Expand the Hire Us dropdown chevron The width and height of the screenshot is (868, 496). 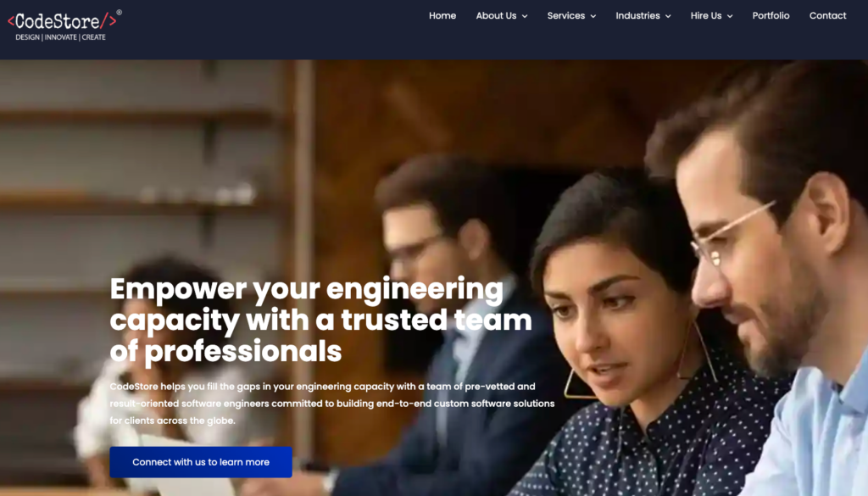point(730,16)
